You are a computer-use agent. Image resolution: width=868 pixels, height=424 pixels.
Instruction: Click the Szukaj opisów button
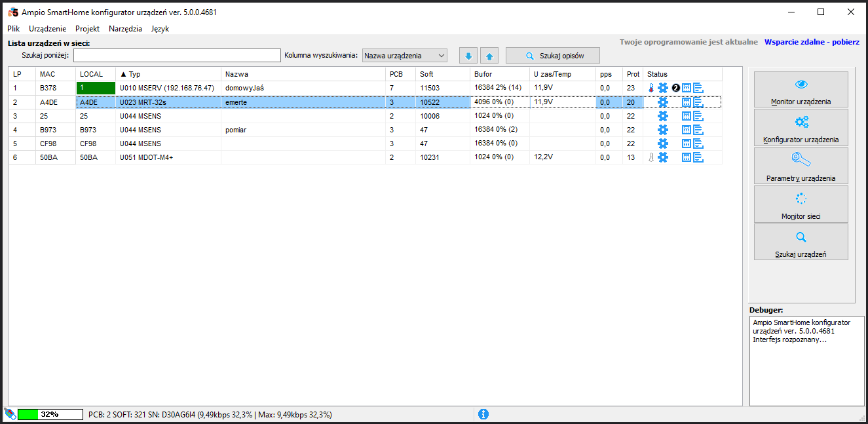pos(554,56)
